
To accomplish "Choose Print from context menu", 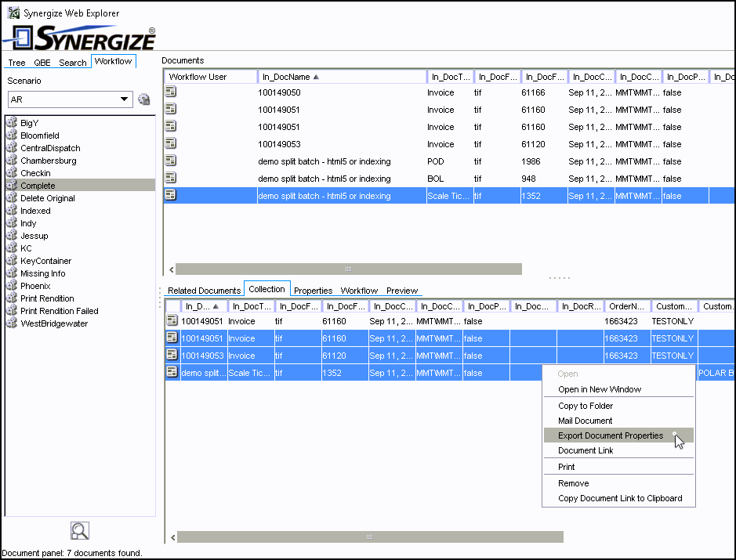I will pyautogui.click(x=618, y=467).
